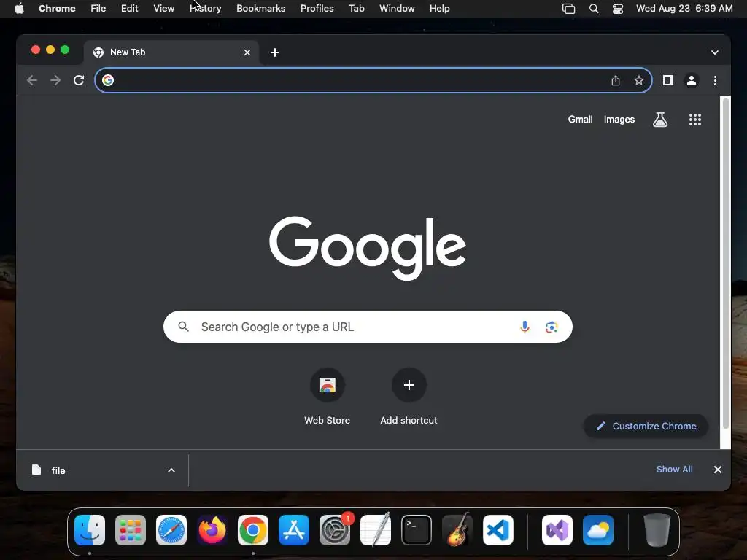Screen dimensions: 747x560
Task: Open the Chrome app menu
Action: pos(57,9)
